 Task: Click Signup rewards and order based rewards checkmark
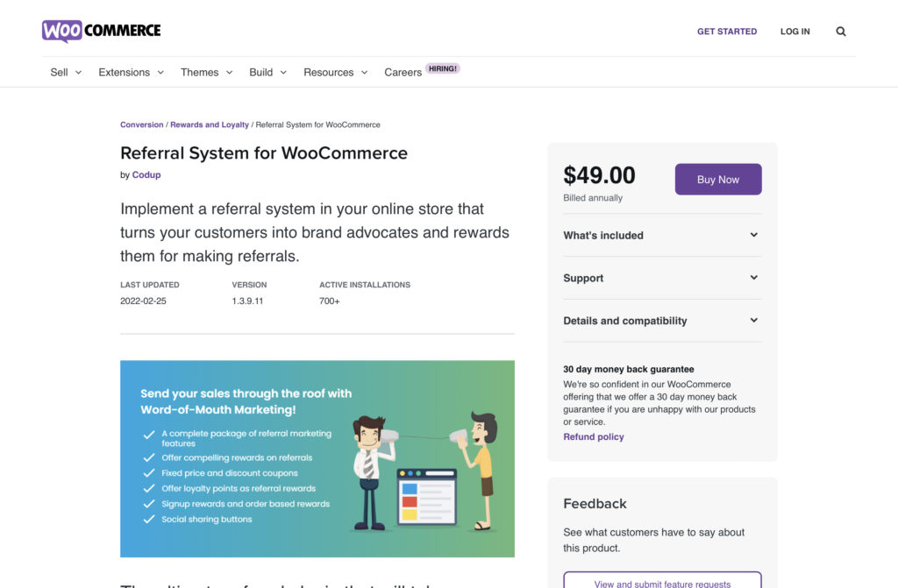click(x=149, y=504)
